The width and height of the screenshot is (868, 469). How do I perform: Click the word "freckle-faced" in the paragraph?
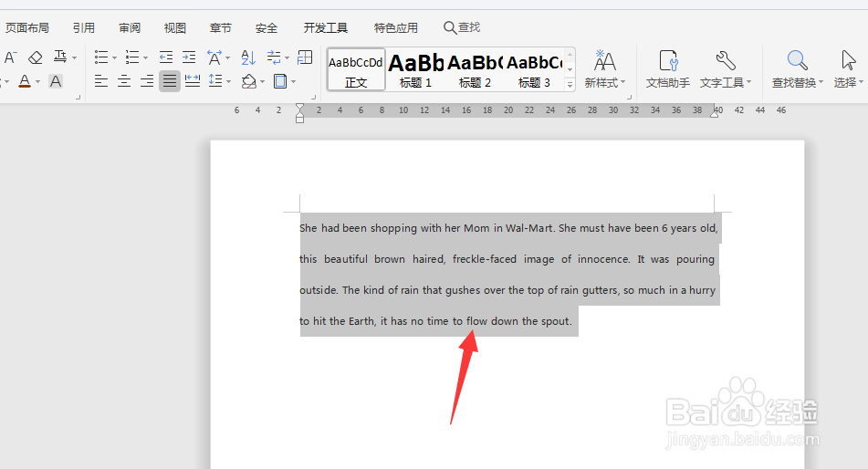[485, 259]
